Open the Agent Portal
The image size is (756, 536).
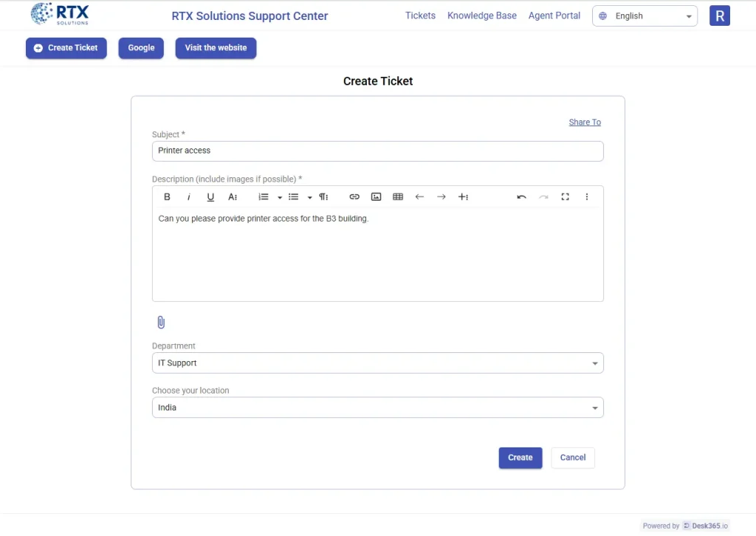point(554,16)
